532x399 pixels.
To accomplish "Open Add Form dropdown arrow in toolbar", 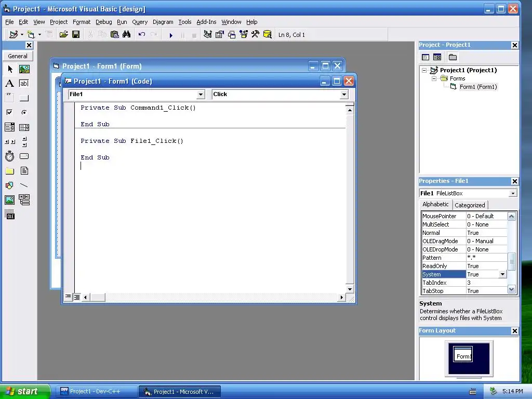I will click(x=39, y=35).
